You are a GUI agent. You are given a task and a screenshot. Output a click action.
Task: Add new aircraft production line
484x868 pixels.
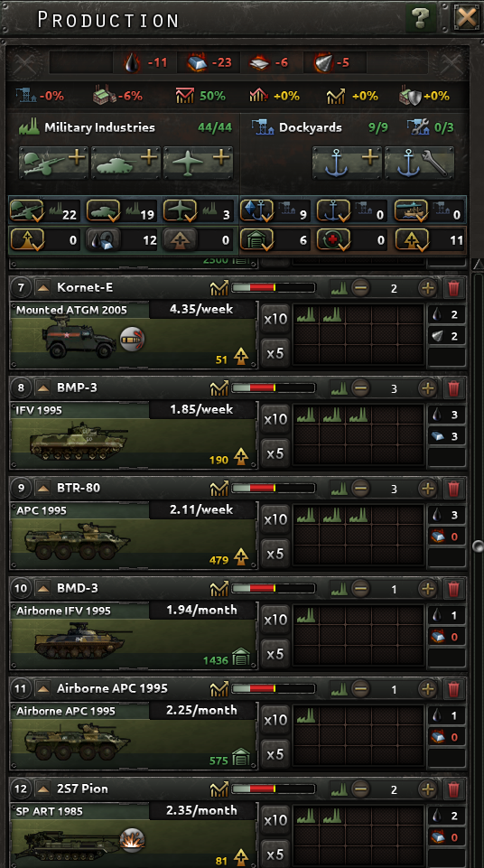pyautogui.click(x=198, y=163)
